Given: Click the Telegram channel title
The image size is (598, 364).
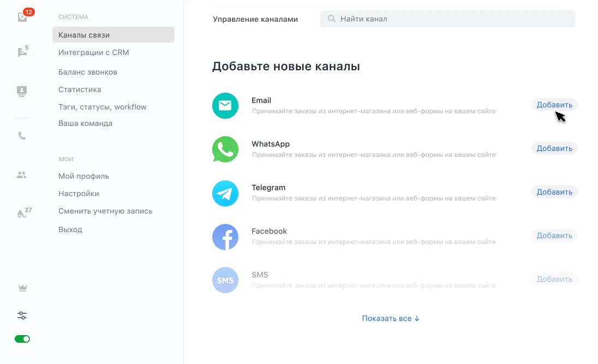Looking at the screenshot, I should [268, 187].
